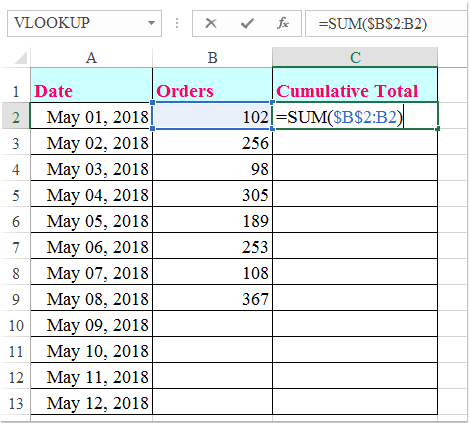Open Insert Function fx dialog
Screen dimensions: 469x423
(283, 23)
